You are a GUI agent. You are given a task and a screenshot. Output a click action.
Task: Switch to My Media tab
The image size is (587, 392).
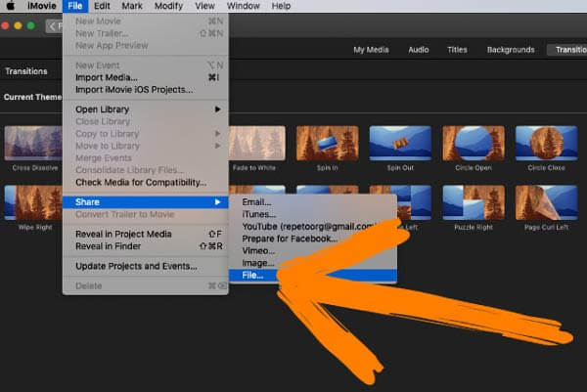(x=371, y=50)
